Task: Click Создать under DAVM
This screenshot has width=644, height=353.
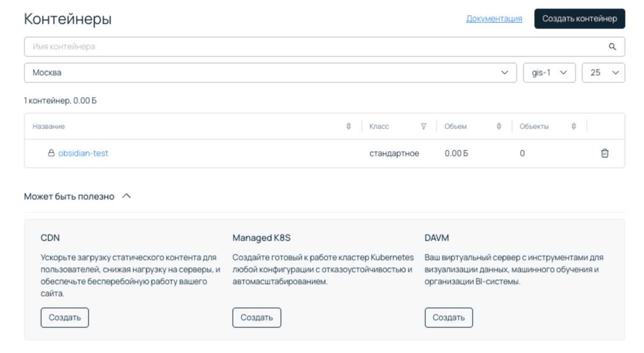Action: 448,317
